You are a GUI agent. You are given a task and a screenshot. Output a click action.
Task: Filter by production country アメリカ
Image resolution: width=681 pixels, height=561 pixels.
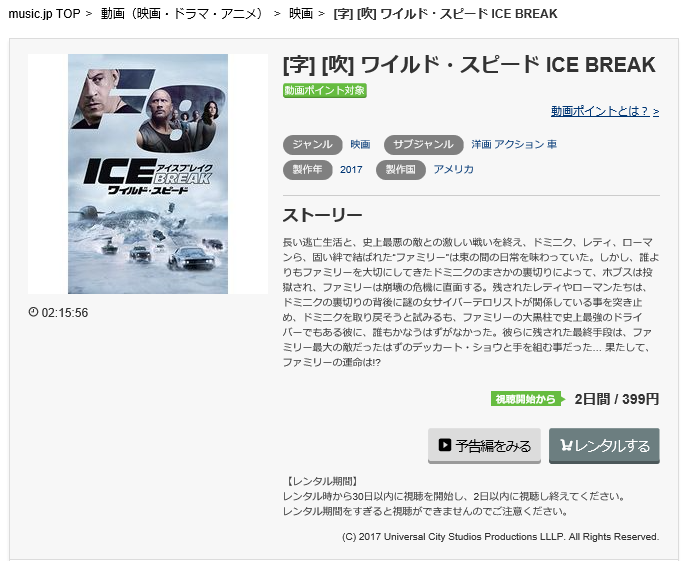[453, 169]
